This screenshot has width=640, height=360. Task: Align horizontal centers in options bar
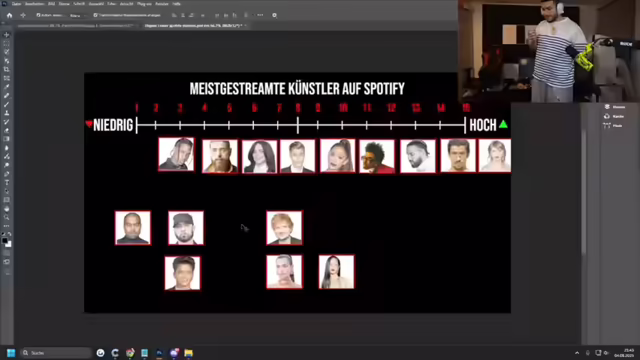click(183, 15)
